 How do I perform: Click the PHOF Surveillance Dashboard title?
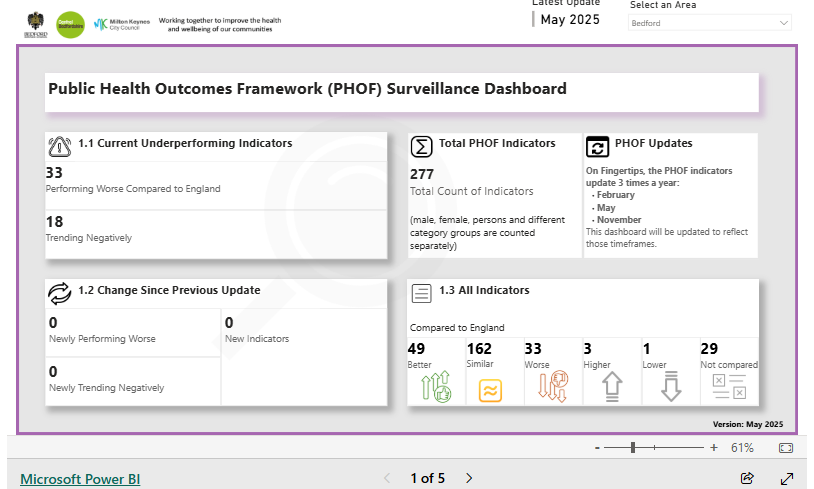coord(307,89)
